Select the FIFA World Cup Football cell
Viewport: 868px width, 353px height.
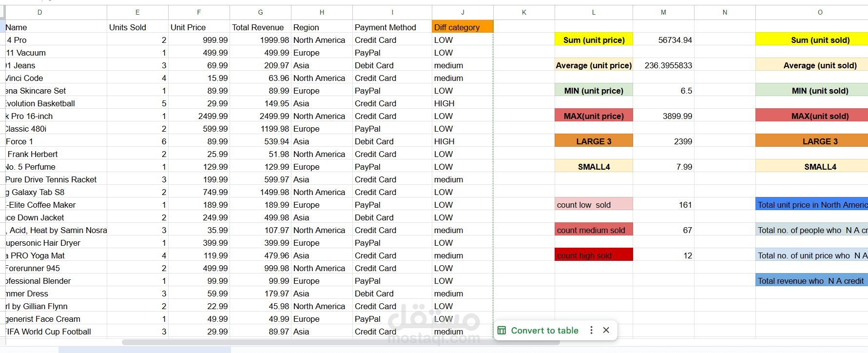56,332
